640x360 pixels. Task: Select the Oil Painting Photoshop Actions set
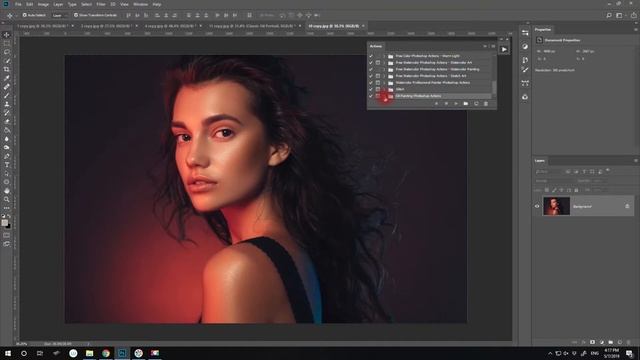(x=418, y=96)
